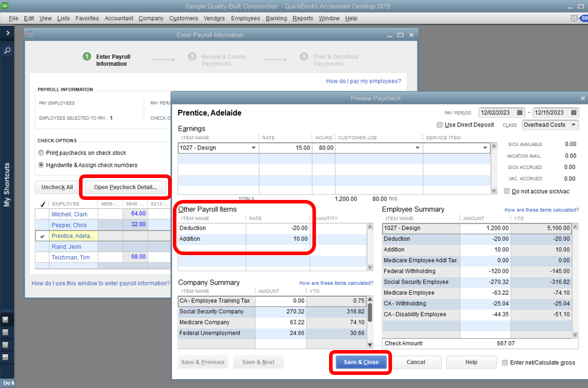The image size is (588, 388).
Task: Open the Employees menu
Action: 245,18
